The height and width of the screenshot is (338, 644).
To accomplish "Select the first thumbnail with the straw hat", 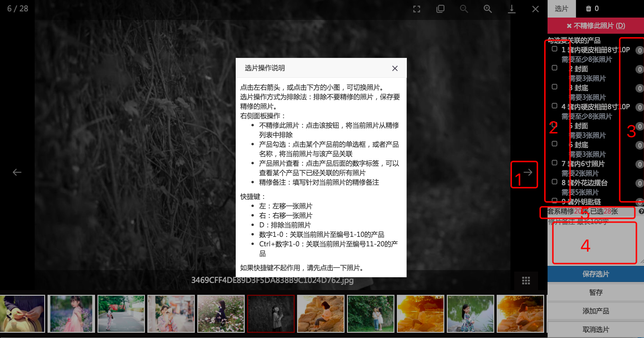I will pos(21,314).
